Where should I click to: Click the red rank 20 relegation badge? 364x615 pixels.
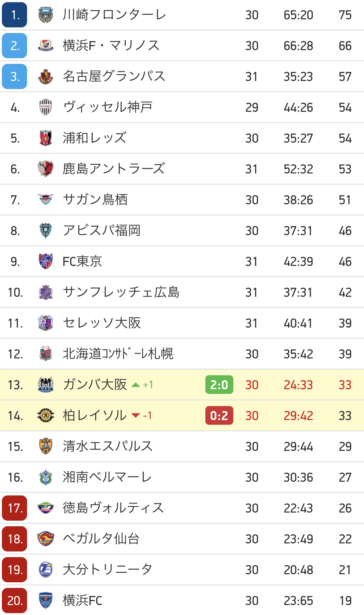tap(14, 601)
